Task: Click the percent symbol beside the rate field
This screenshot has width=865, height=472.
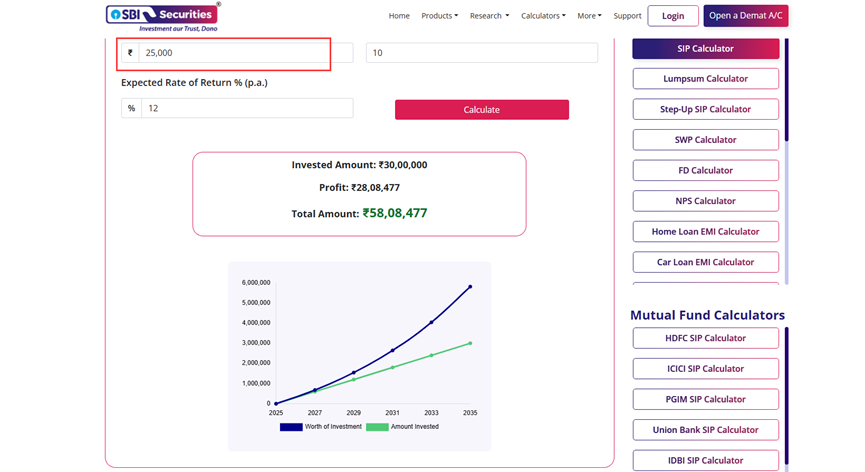Action: click(131, 109)
